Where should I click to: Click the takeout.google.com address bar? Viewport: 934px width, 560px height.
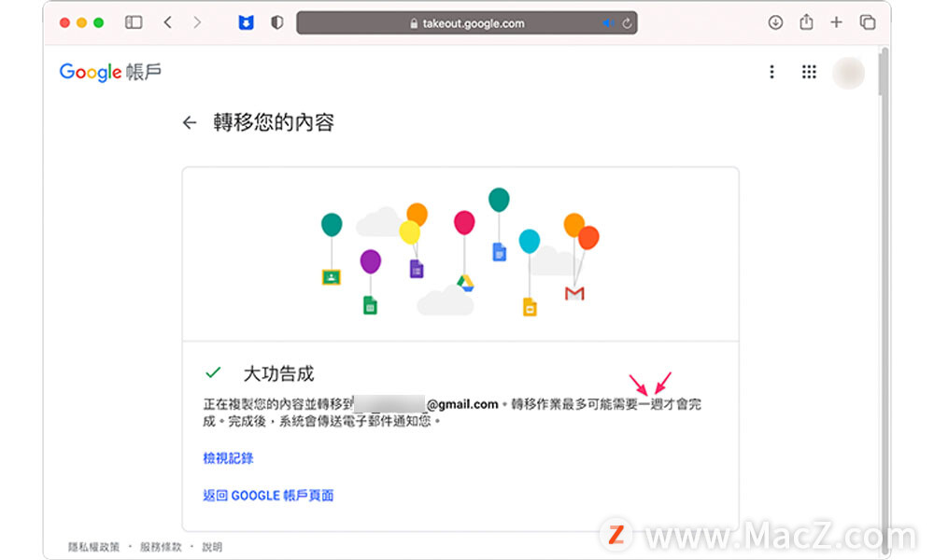[x=466, y=23]
